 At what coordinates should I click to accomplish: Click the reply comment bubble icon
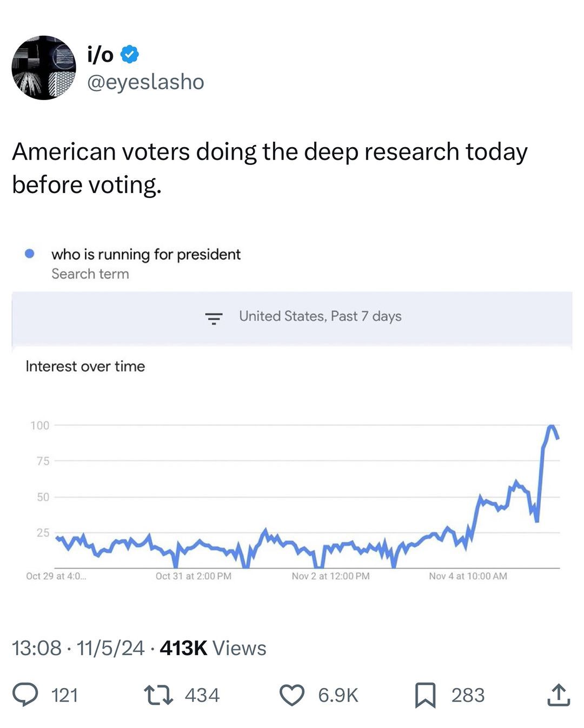click(x=25, y=695)
